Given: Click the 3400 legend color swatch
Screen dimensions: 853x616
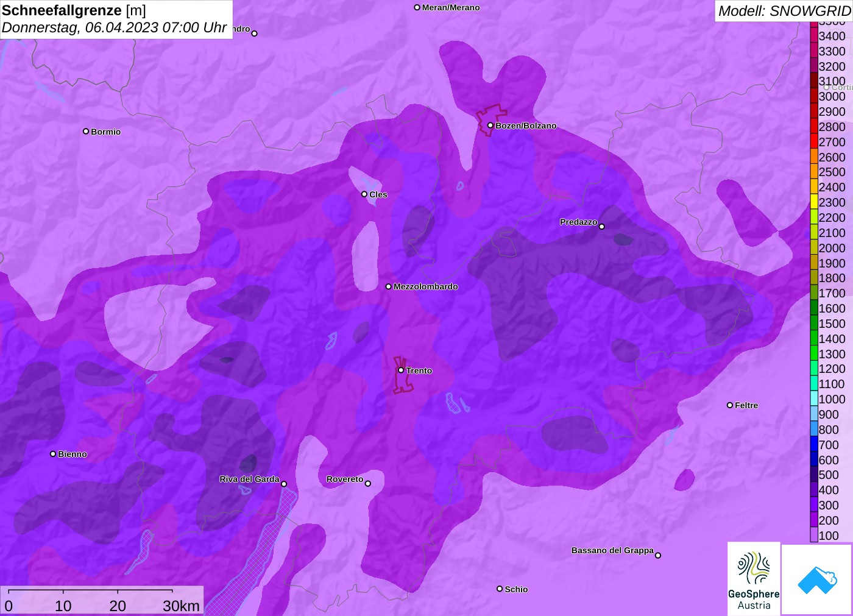Looking at the screenshot, I should (x=814, y=35).
